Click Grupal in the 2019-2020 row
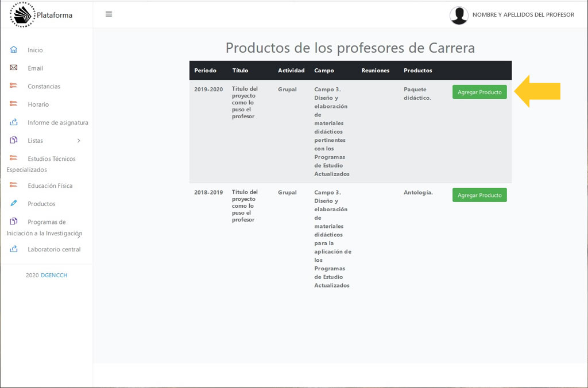Screen dimensions: 588x388 (x=287, y=89)
